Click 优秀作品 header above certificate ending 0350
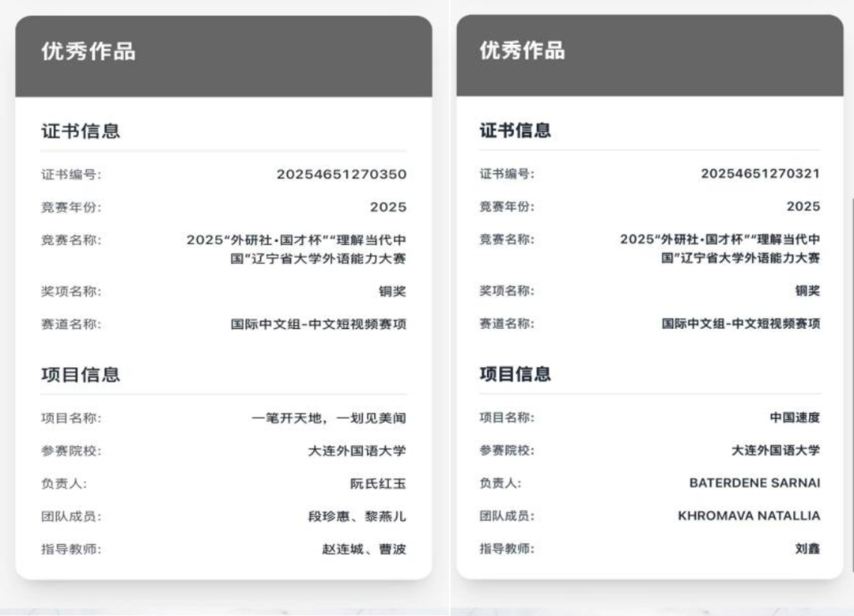854x616 pixels. click(89, 52)
